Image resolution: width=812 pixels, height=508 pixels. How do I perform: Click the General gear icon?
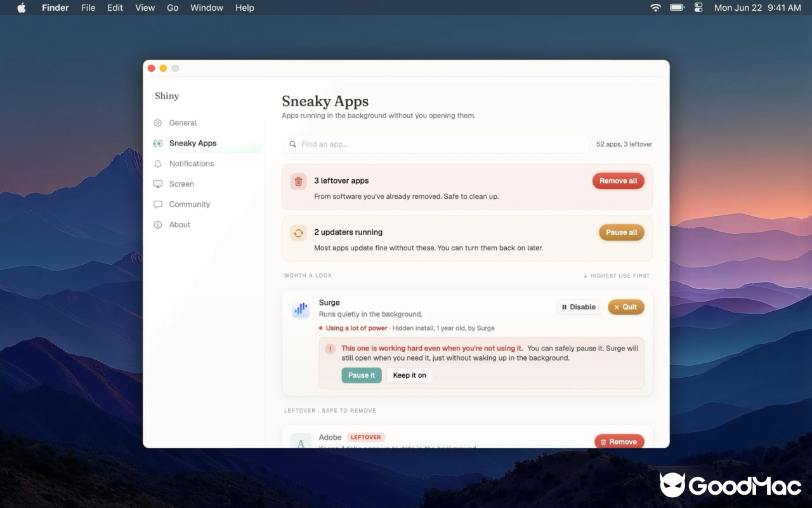coord(158,123)
